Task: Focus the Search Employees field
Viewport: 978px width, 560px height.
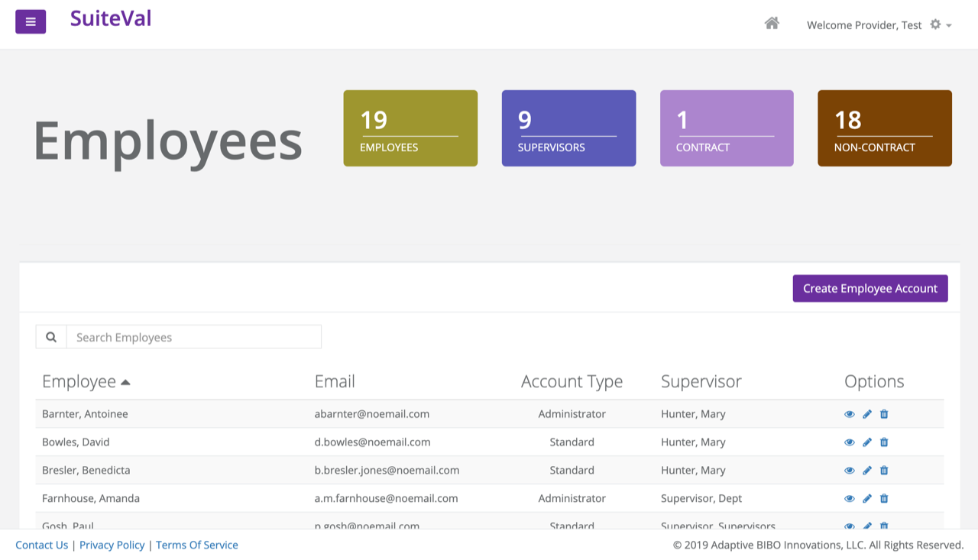Action: coord(193,337)
